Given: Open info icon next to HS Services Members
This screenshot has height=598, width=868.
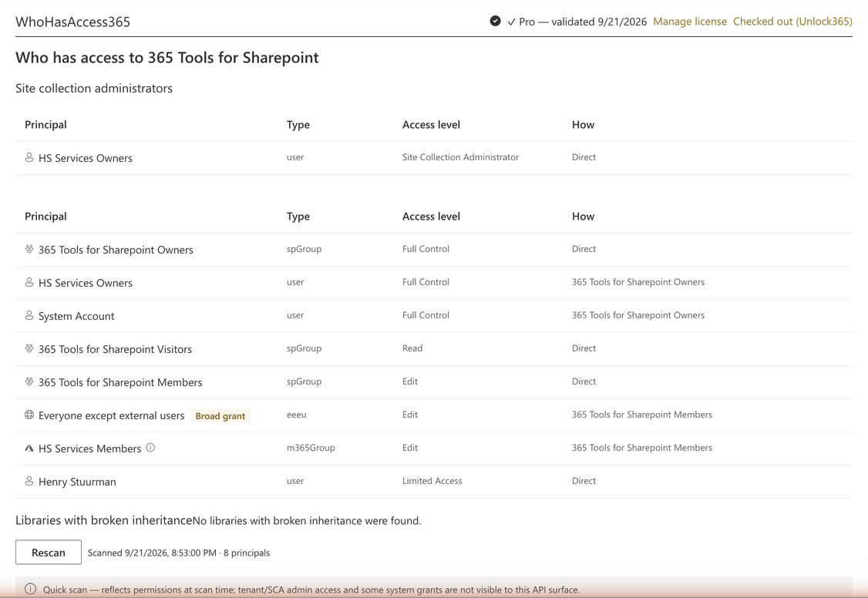Looking at the screenshot, I should point(150,448).
